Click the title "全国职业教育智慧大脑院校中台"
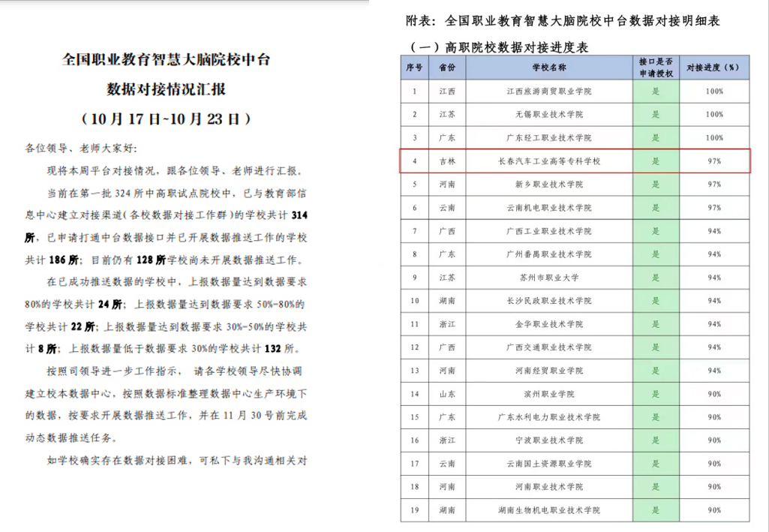The image size is (769, 532). tap(166, 60)
